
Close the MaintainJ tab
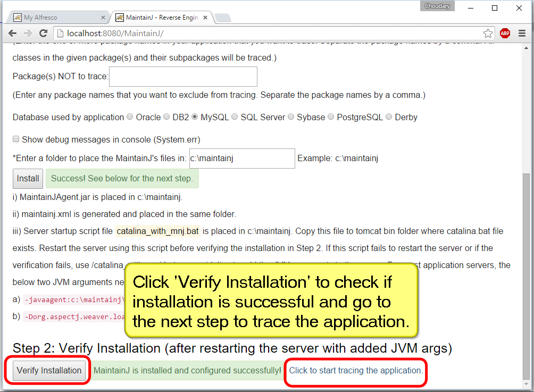pyautogui.click(x=205, y=18)
